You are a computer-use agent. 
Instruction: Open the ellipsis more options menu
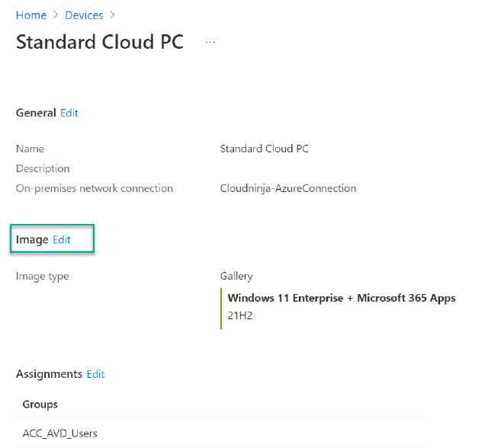click(x=210, y=42)
